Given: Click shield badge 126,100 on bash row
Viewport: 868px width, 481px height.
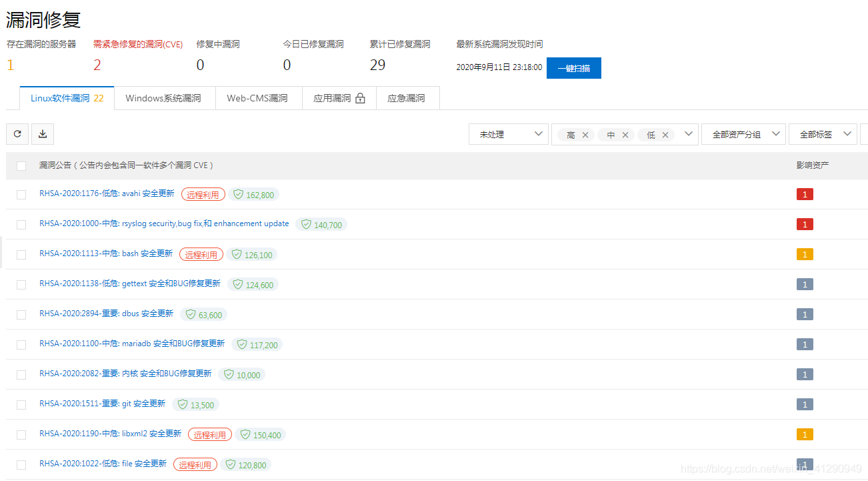Looking at the screenshot, I should 251,255.
